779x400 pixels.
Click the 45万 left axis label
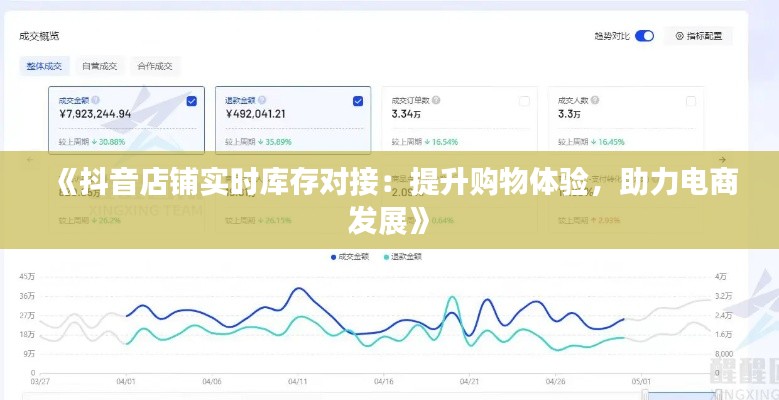click(27, 276)
